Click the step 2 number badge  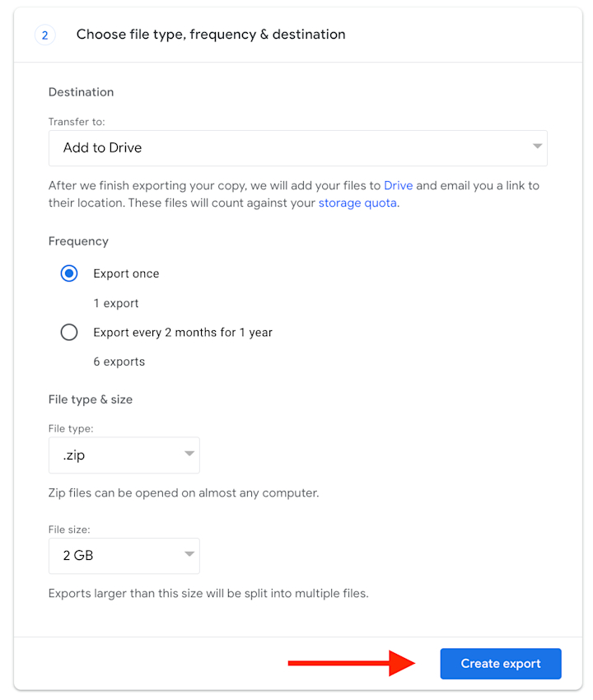click(x=44, y=35)
